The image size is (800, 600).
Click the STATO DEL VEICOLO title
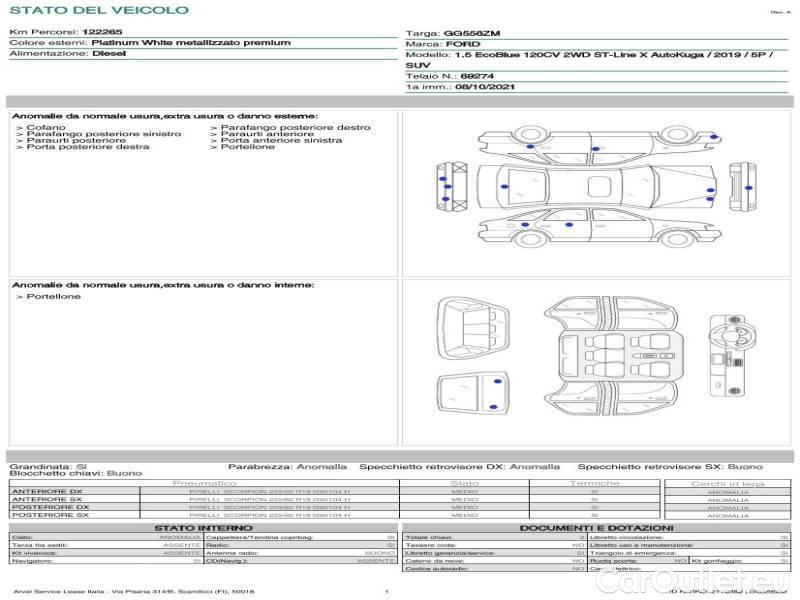[x=98, y=10]
